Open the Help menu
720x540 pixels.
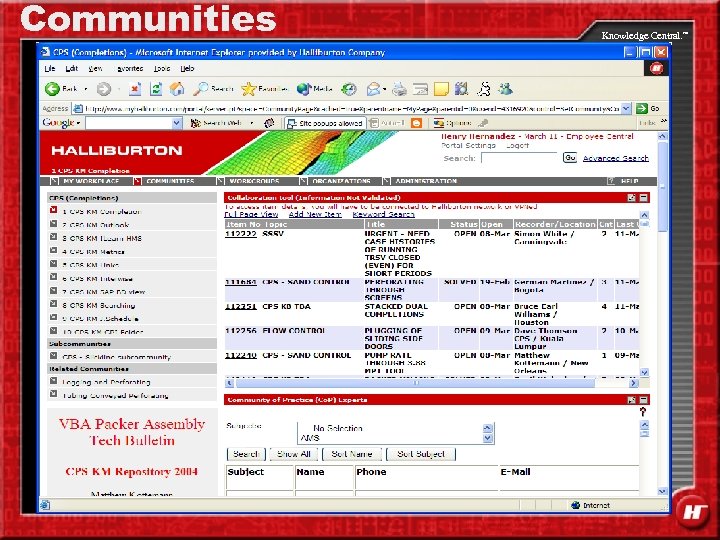pyautogui.click(x=187, y=68)
